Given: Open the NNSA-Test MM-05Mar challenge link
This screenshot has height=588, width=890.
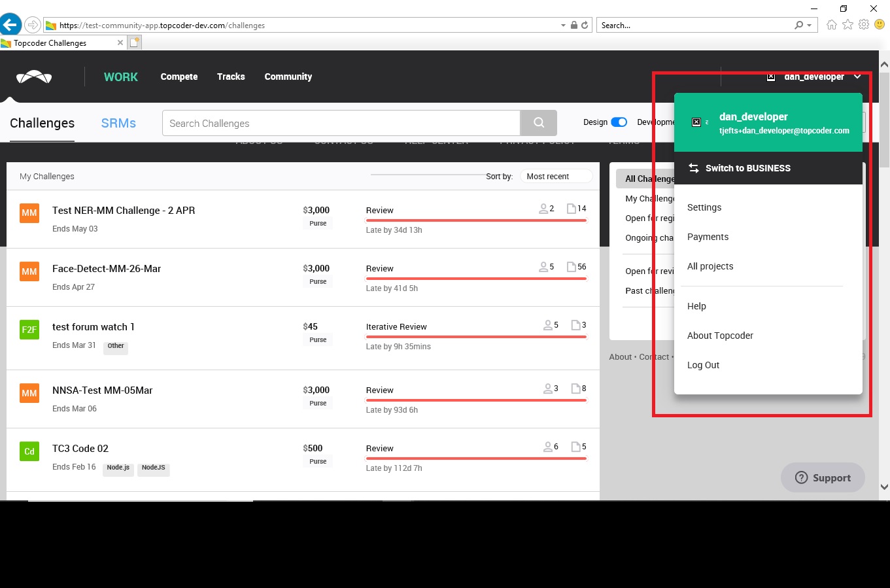Looking at the screenshot, I should [x=103, y=390].
